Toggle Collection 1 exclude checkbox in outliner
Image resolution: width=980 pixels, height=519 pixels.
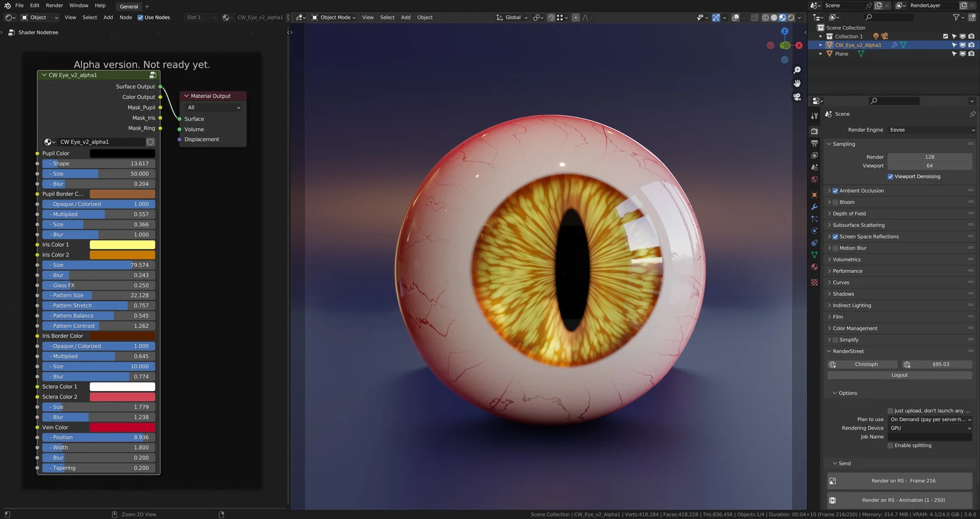tap(946, 37)
